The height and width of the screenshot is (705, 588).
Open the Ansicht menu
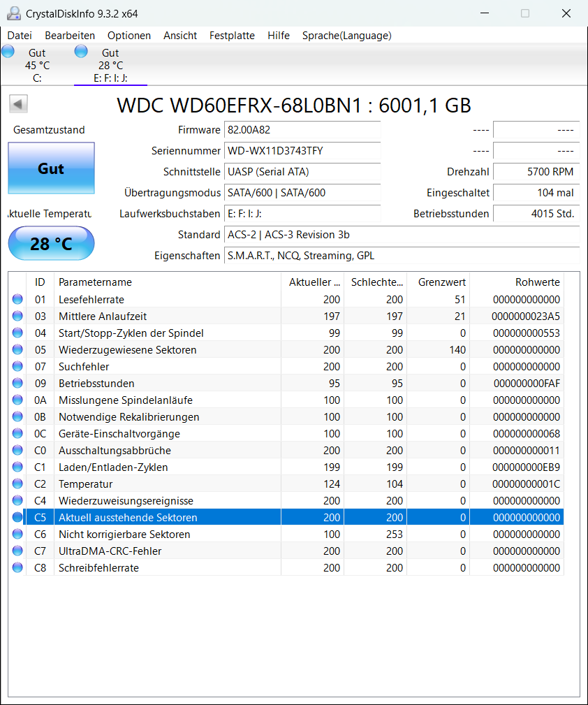point(180,36)
